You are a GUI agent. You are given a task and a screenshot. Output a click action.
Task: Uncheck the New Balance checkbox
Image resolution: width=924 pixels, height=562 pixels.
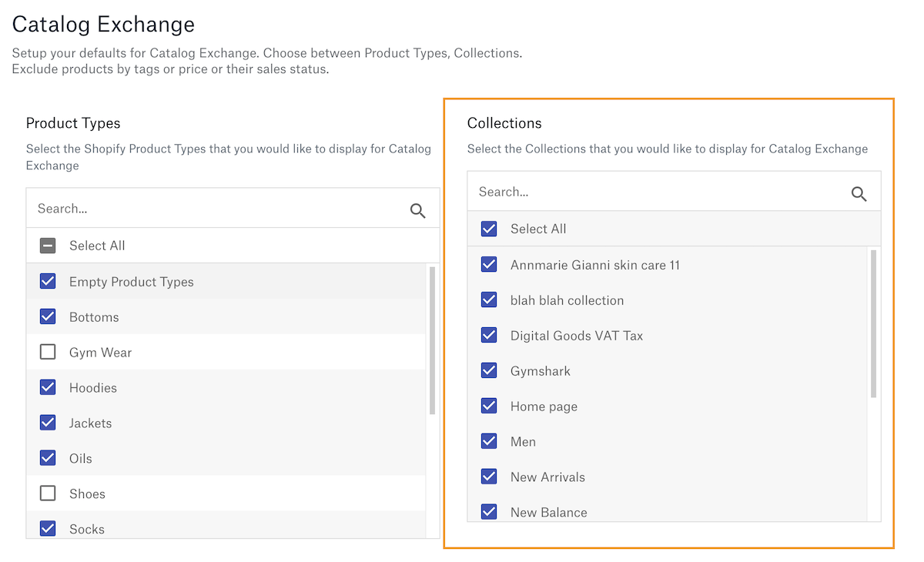pos(489,512)
